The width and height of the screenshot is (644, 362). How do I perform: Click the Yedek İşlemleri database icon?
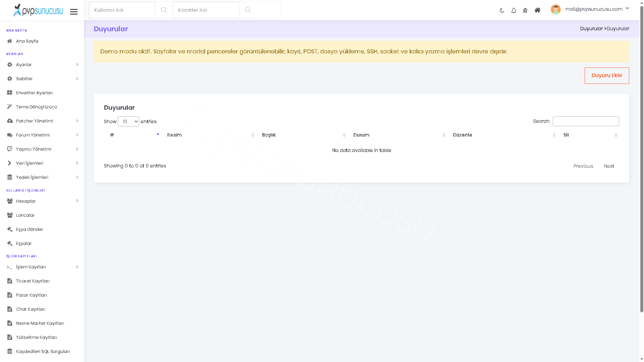[x=10, y=177]
